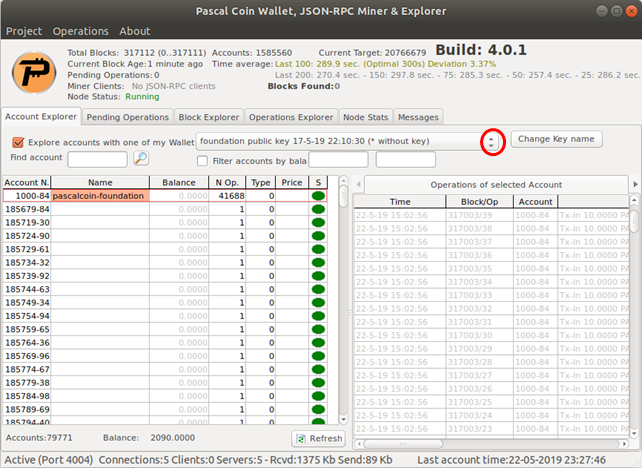The image size is (643, 469).
Task: Click Time column header in operations table
Action: tap(400, 202)
